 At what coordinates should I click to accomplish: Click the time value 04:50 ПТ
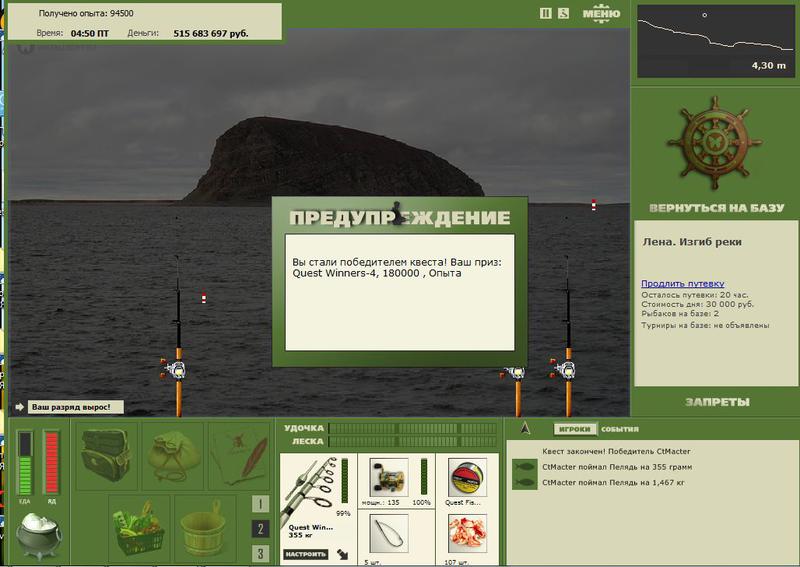[x=90, y=34]
